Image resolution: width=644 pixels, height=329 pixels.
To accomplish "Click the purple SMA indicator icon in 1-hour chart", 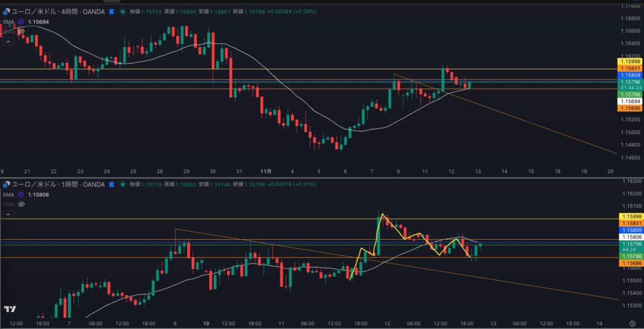I will pos(21,194).
